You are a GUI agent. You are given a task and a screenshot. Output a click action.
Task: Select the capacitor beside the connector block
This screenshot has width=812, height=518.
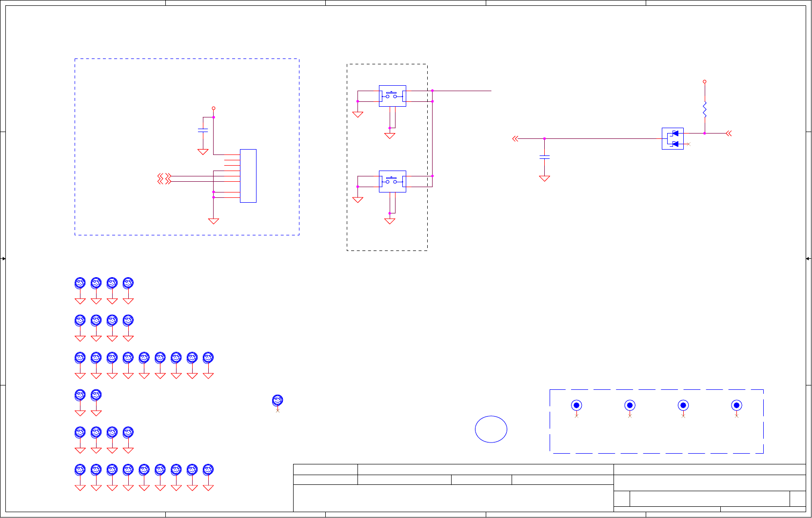(x=203, y=130)
